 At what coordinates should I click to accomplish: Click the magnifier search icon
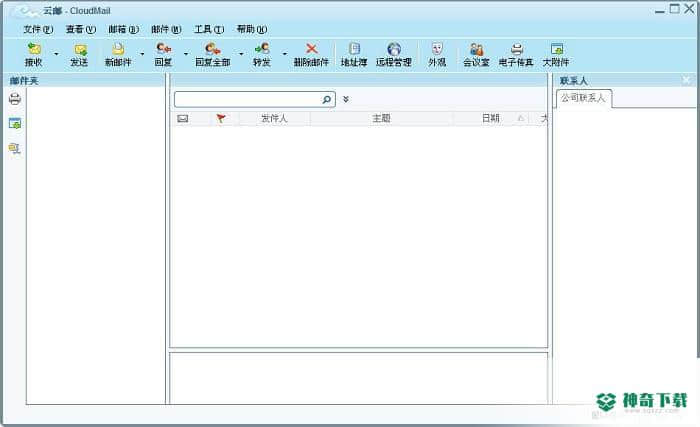click(x=327, y=99)
